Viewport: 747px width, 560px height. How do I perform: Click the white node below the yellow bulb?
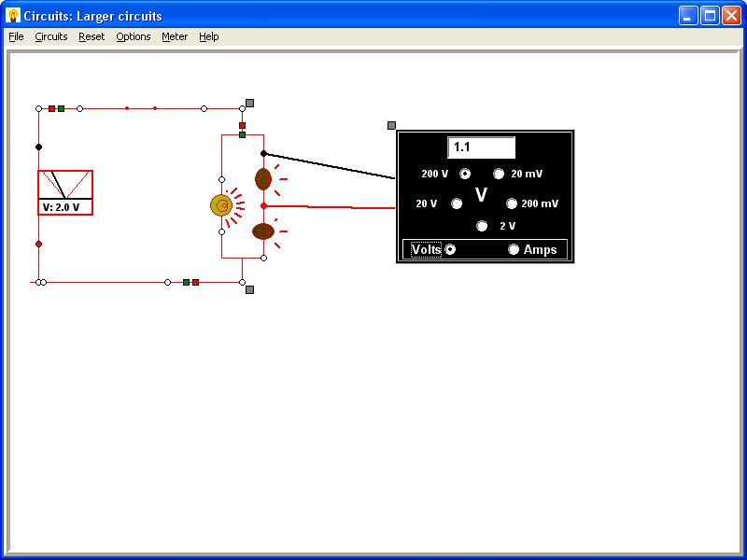(x=221, y=231)
